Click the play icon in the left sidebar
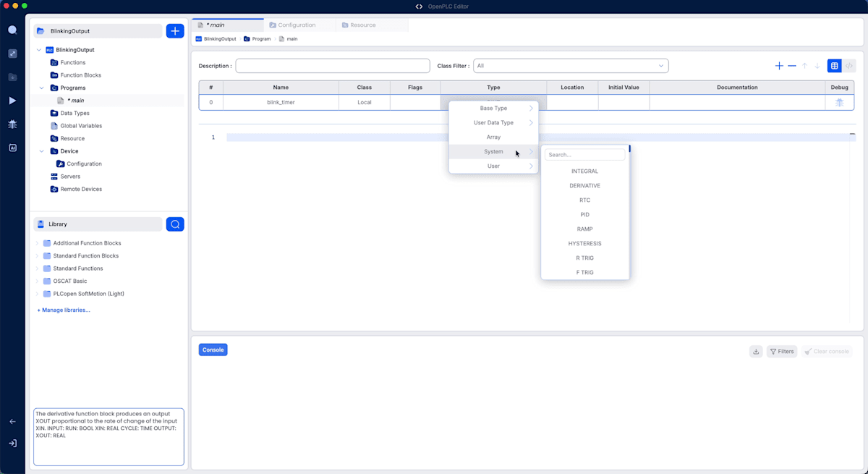 tap(12, 101)
